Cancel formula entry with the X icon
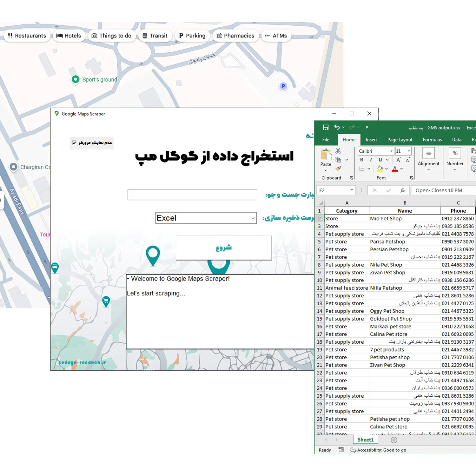The image size is (476, 476). click(375, 190)
